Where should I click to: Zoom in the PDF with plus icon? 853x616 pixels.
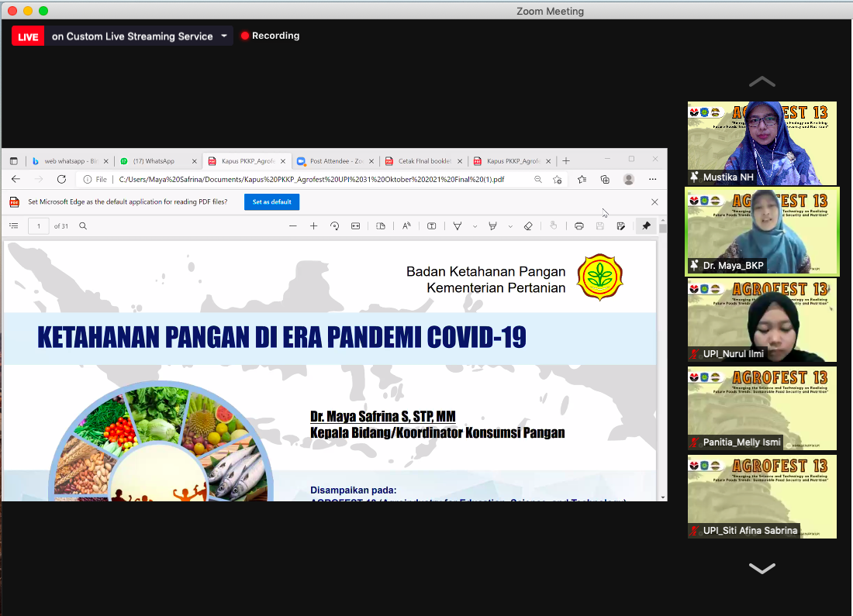(x=314, y=226)
